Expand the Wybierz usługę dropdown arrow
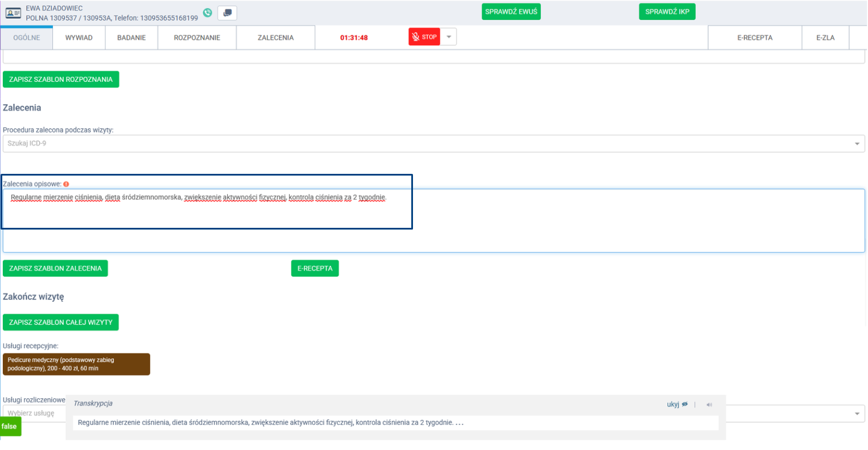Image resolution: width=868 pixels, height=450 pixels. (857, 414)
